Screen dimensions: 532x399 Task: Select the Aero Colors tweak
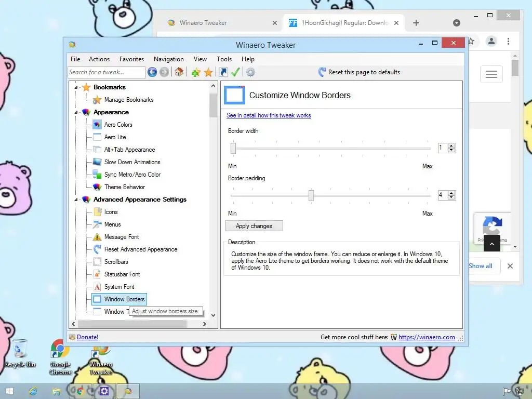[x=118, y=125]
